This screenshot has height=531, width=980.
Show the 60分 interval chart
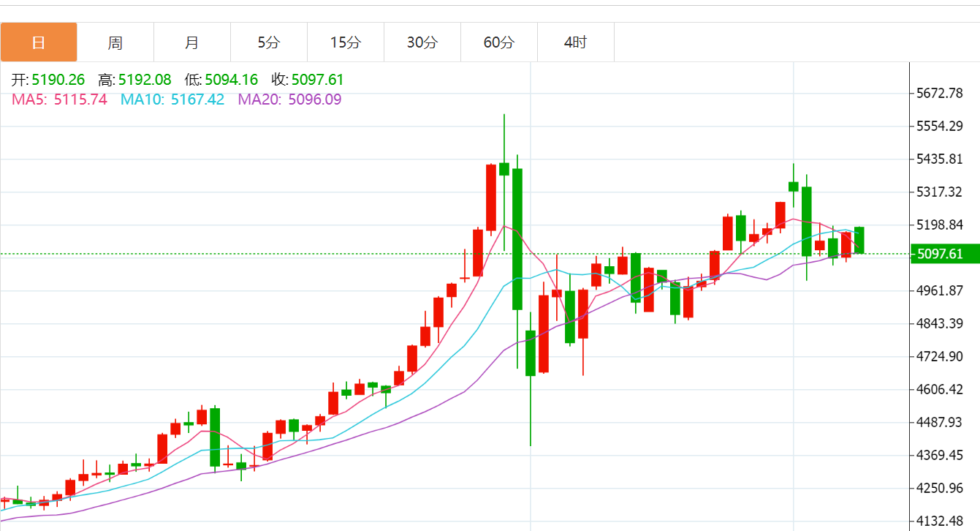coord(499,42)
